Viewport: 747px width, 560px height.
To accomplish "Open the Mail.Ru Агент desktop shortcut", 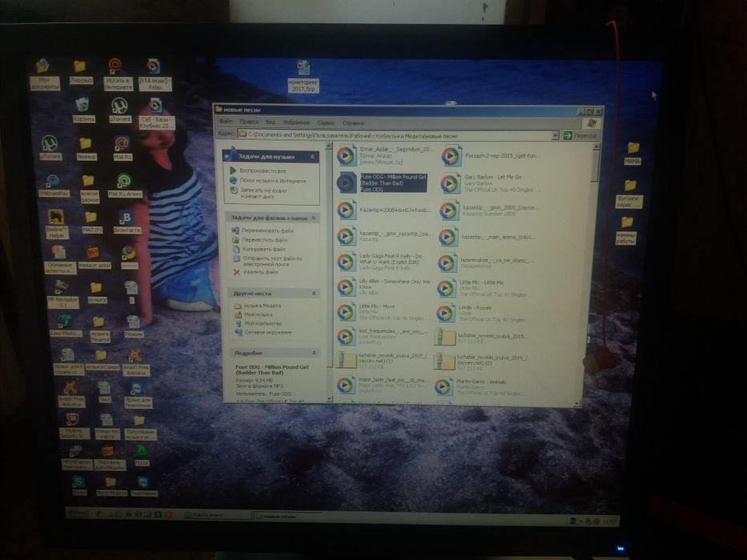I will coord(125,186).
